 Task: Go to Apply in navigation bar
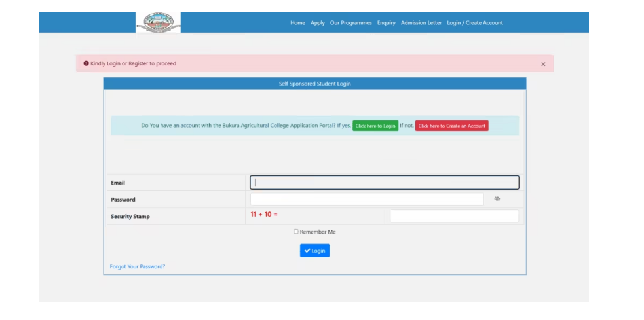[x=318, y=23]
